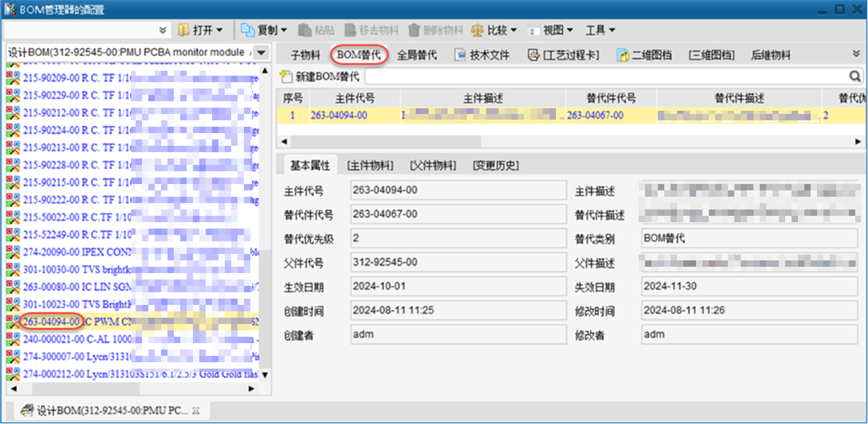Click the icon of tree row 240-000021-00

[13, 339]
